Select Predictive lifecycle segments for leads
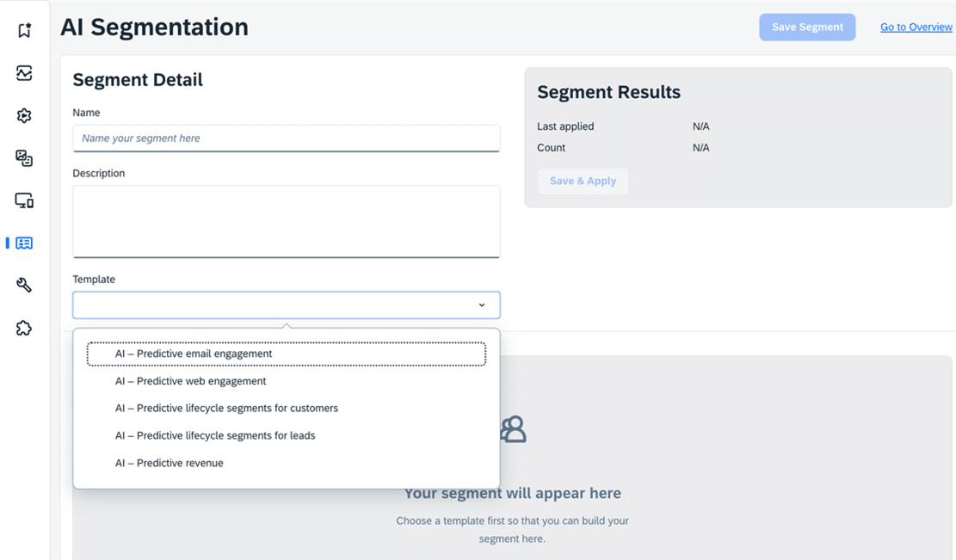 tap(215, 436)
